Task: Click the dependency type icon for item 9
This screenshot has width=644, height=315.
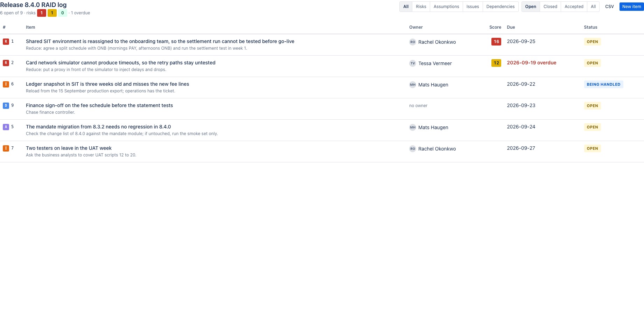Action: (x=6, y=106)
